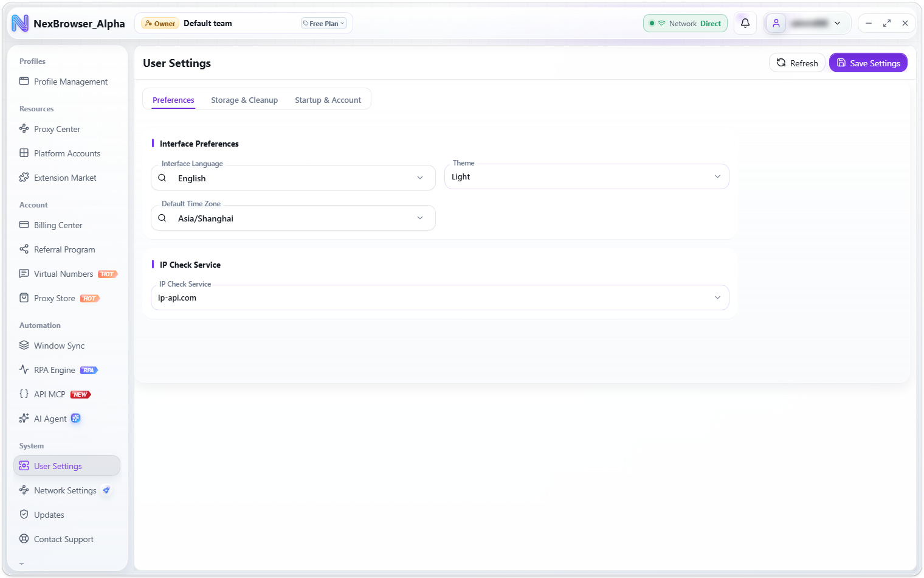The height and width of the screenshot is (578, 924).
Task: Switch to Startup & Account tab
Action: [328, 100]
